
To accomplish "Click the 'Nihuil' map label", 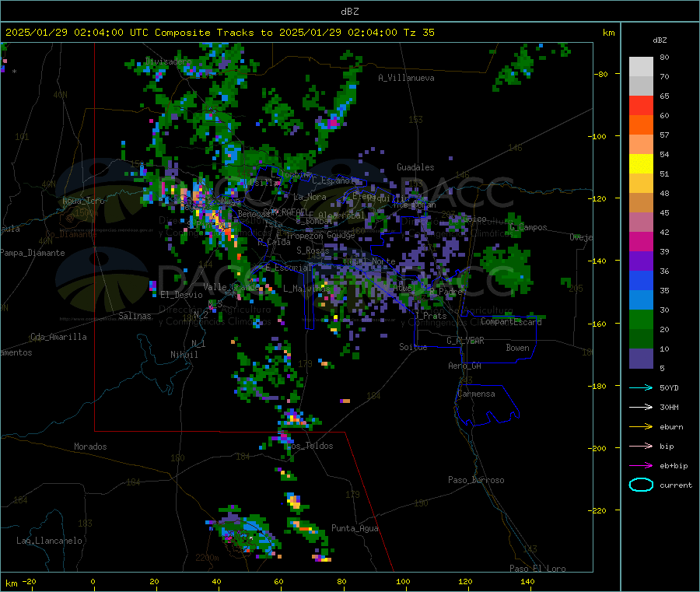I will (x=184, y=355).
